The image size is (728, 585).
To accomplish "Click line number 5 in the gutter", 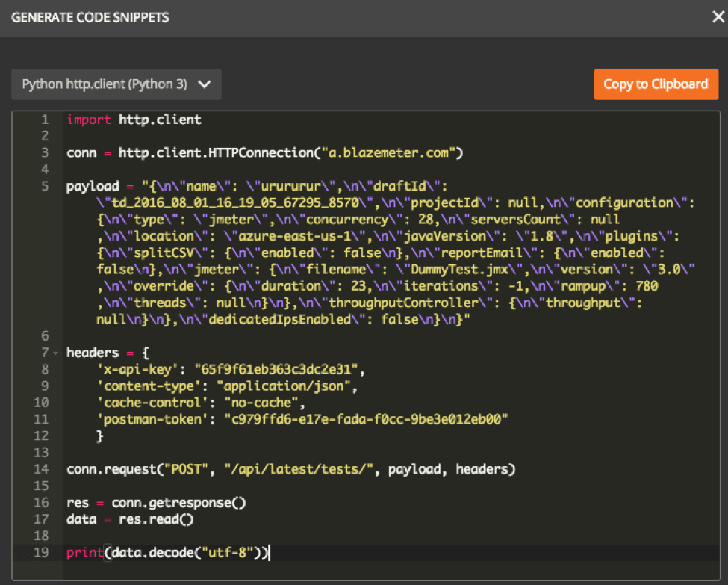I will 45,186.
